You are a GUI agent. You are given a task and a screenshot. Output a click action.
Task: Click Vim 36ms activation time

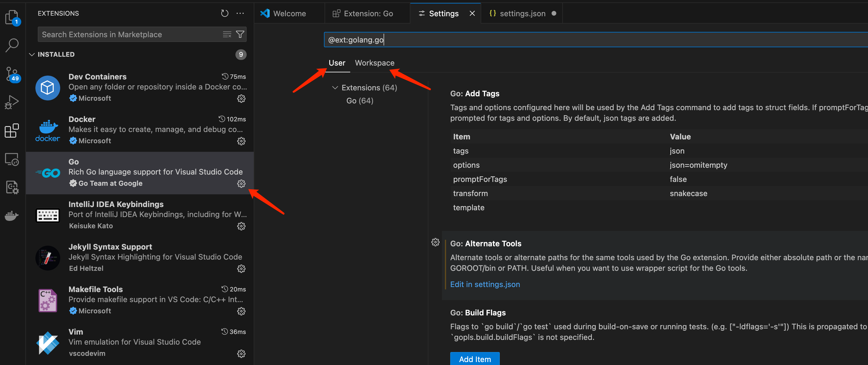click(233, 332)
